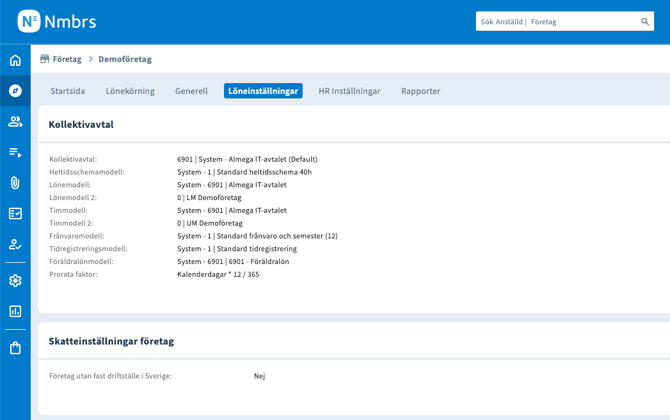670x420 pixels.
Task: Open the compass explore icon in sidebar
Action: (15, 91)
